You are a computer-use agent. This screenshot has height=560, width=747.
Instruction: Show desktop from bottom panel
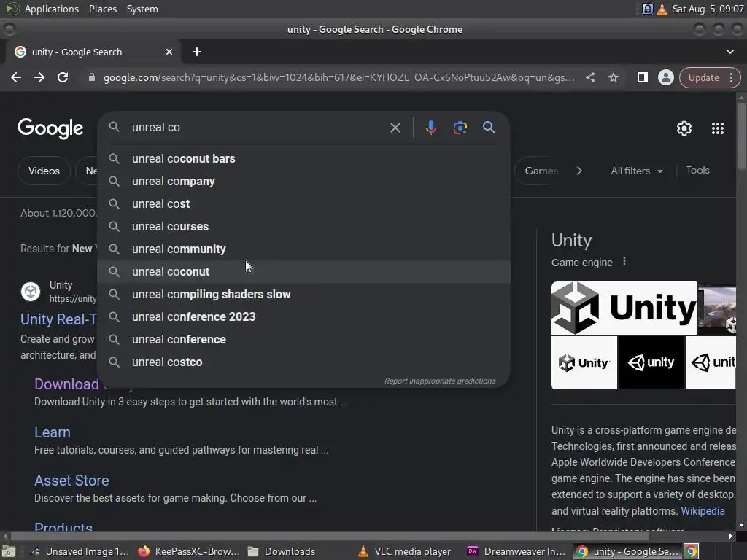[x=9, y=551]
